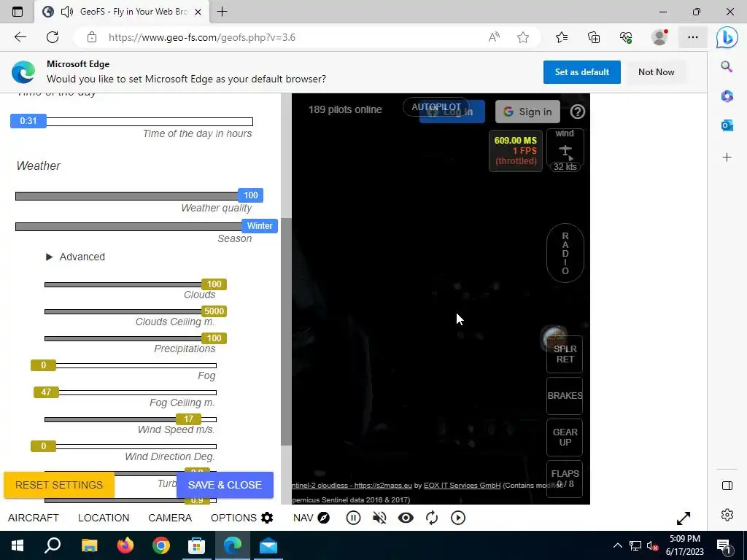Click the settings panel vertical scrollbar
This screenshot has height=560, width=747.
point(286,332)
